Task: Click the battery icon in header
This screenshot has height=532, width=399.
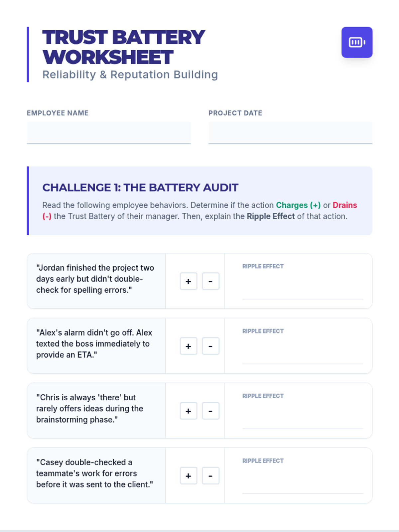Action: (357, 42)
